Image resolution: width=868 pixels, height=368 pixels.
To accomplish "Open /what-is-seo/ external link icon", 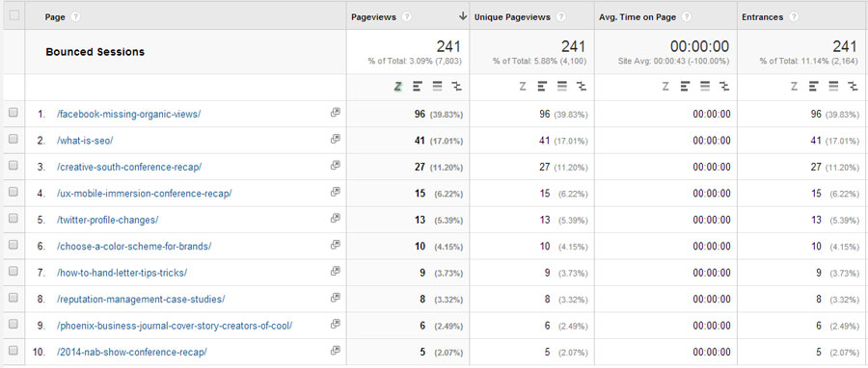I will 335,140.
